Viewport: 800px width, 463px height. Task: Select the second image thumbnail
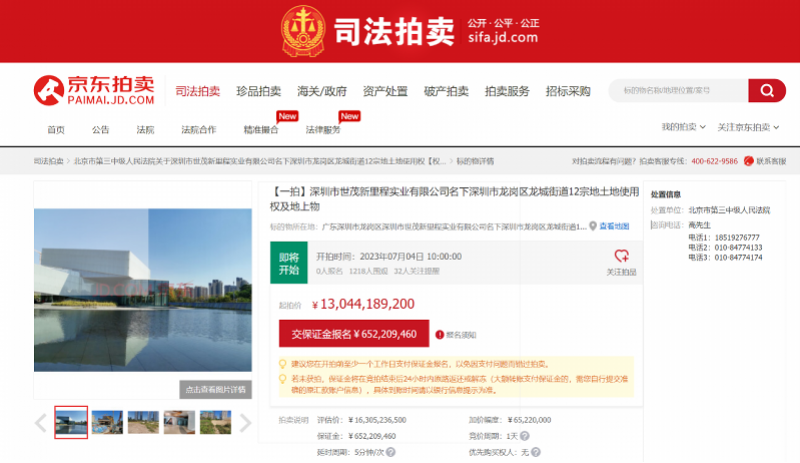pyautogui.click(x=107, y=422)
